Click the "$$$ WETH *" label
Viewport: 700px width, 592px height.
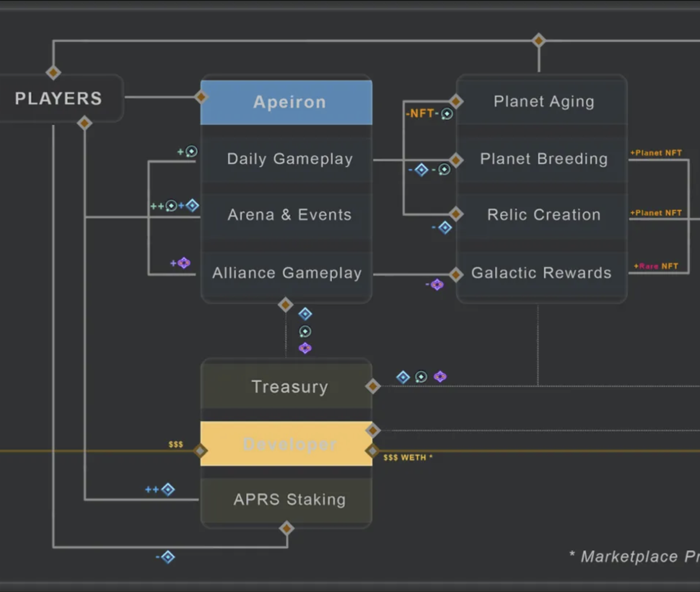coord(408,457)
